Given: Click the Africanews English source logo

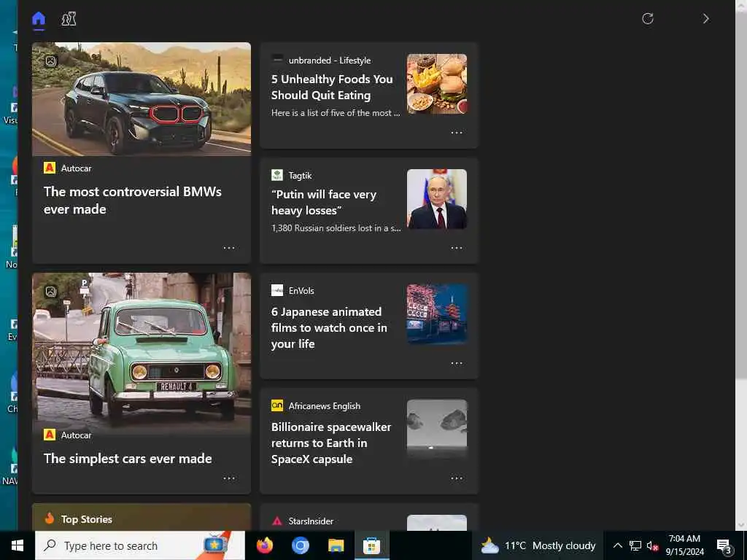Looking at the screenshot, I should (x=276, y=405).
